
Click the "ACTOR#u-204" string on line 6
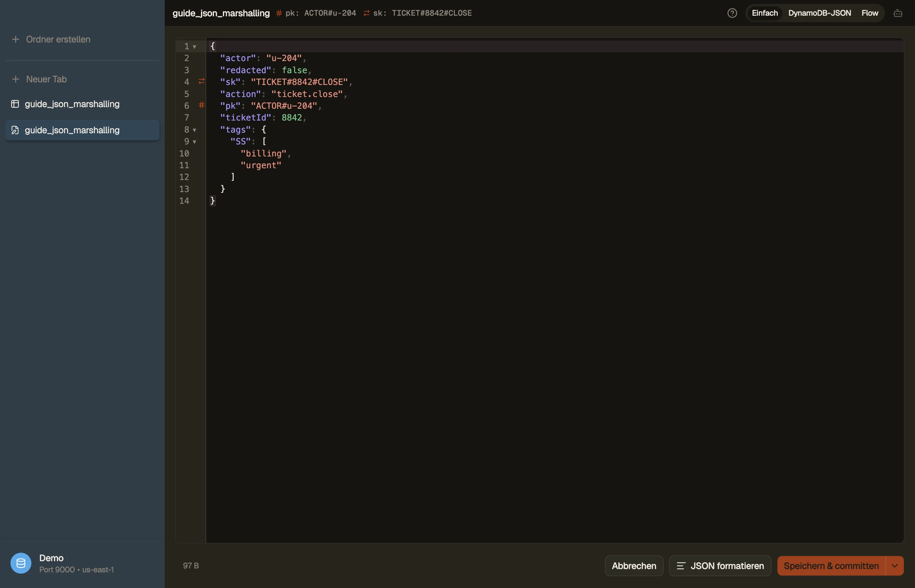coord(284,106)
